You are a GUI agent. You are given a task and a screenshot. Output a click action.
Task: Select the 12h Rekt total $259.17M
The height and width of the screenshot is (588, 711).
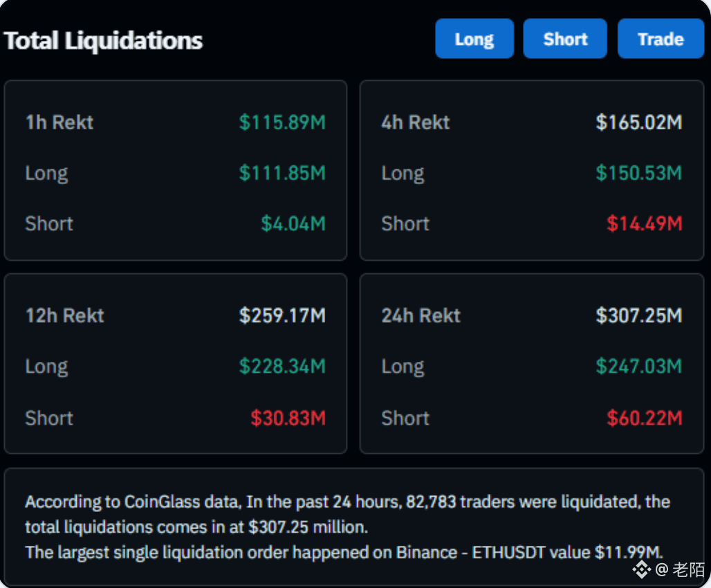tap(282, 315)
